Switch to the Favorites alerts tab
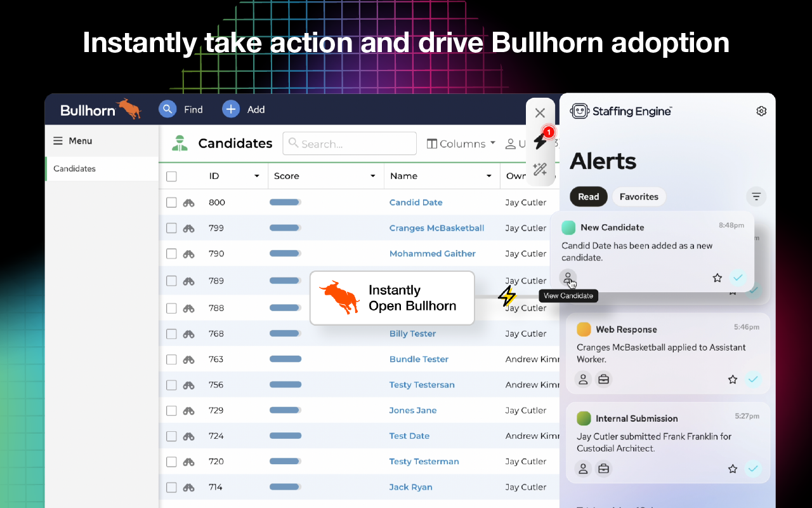Image resolution: width=812 pixels, height=508 pixels. (x=639, y=197)
